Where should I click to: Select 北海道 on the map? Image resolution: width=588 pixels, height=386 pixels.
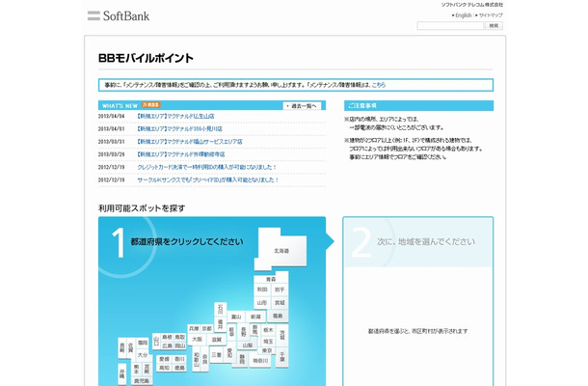[x=281, y=251]
